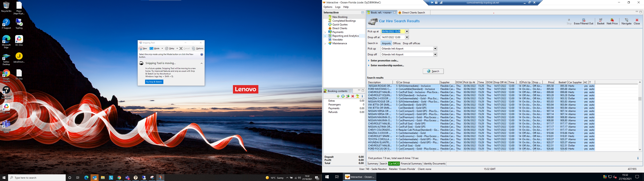Click the Navigate toolbar icon
Screen dimensions: 644x181
(x=626, y=22)
